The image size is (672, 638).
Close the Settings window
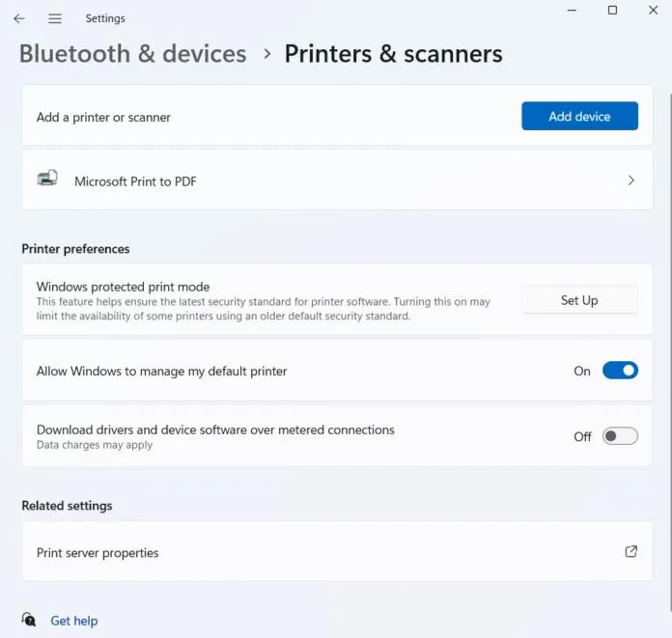(x=653, y=11)
